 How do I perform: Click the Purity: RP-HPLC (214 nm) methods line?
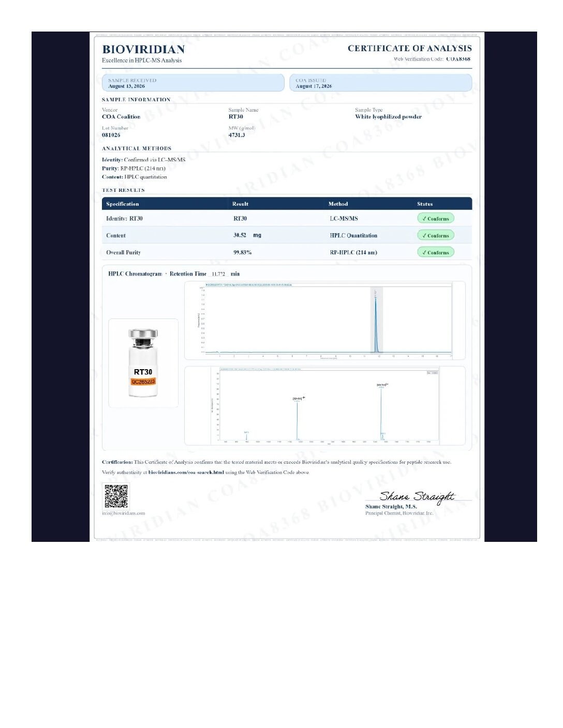tap(134, 169)
